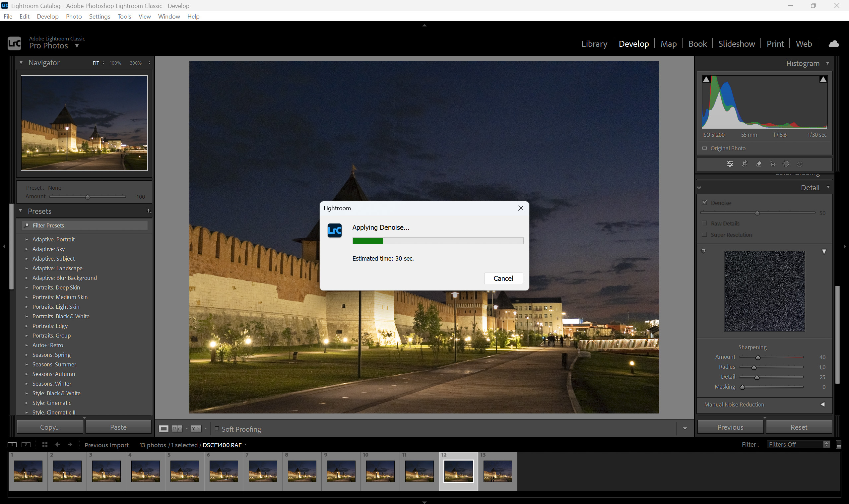
Task: Switch to the Library module
Action: pos(594,44)
